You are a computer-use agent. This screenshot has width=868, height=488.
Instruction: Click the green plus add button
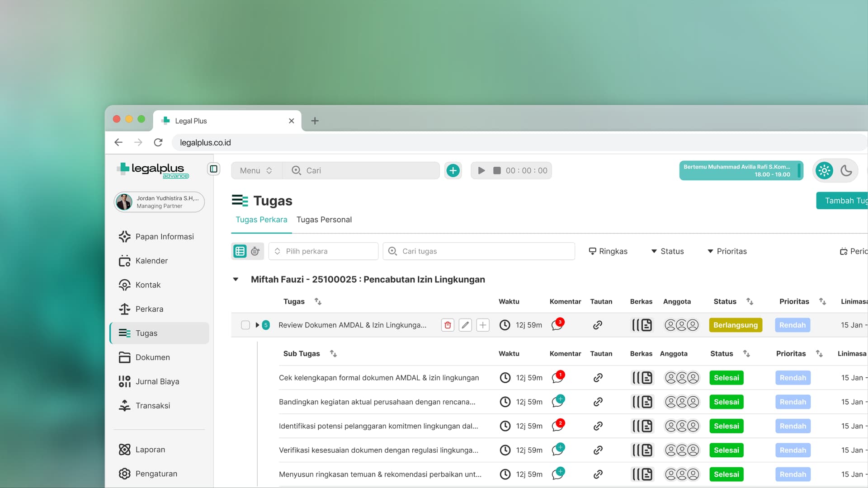(453, 170)
